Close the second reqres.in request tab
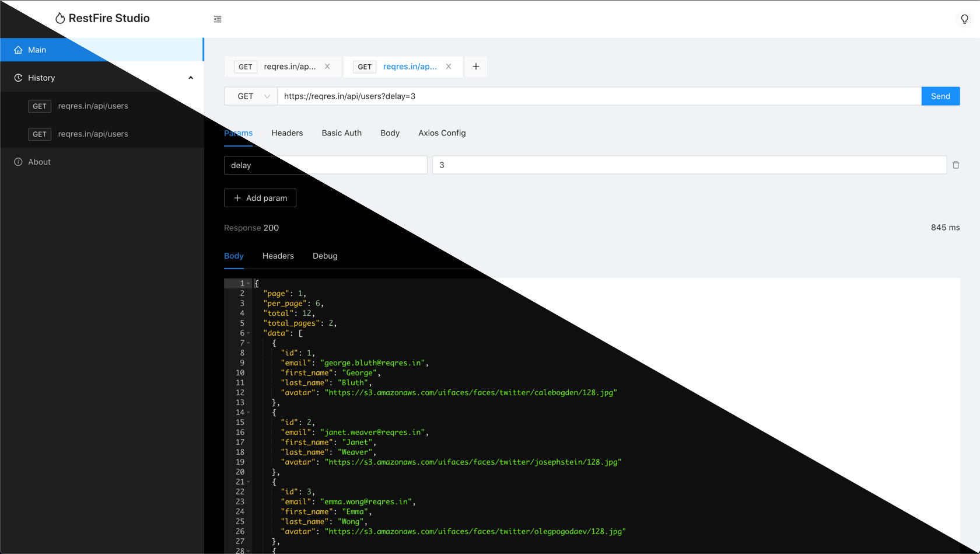The image size is (980, 554). click(449, 67)
